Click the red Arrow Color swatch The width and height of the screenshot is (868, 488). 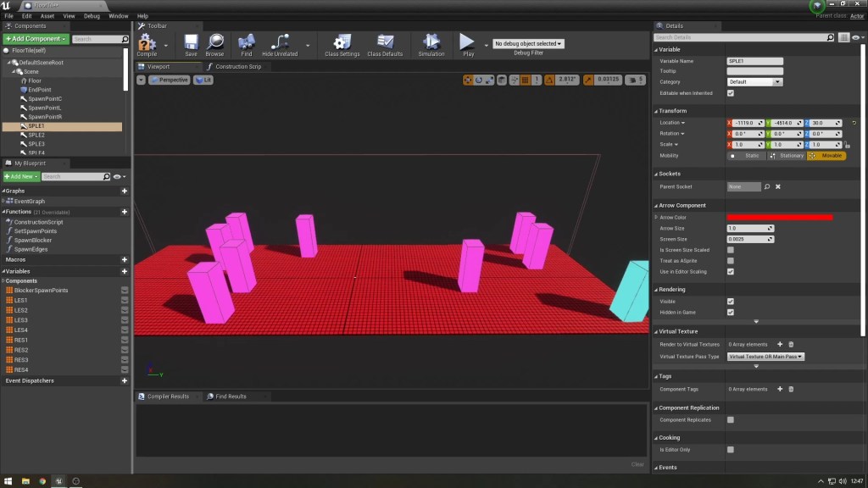(x=780, y=218)
